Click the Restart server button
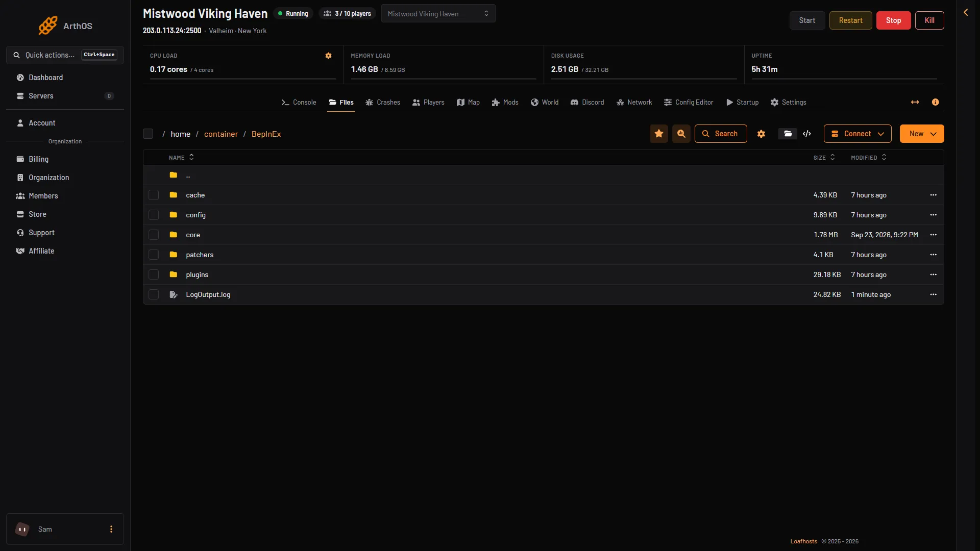980x551 pixels. click(850, 20)
